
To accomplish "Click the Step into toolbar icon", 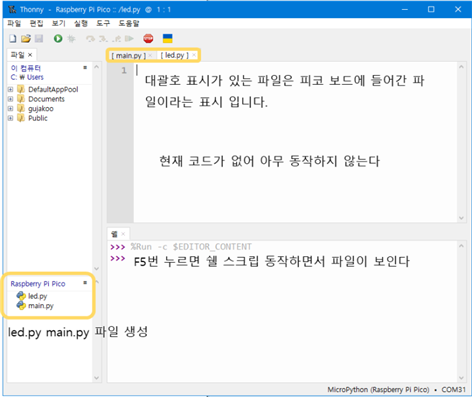I will coord(103,39).
